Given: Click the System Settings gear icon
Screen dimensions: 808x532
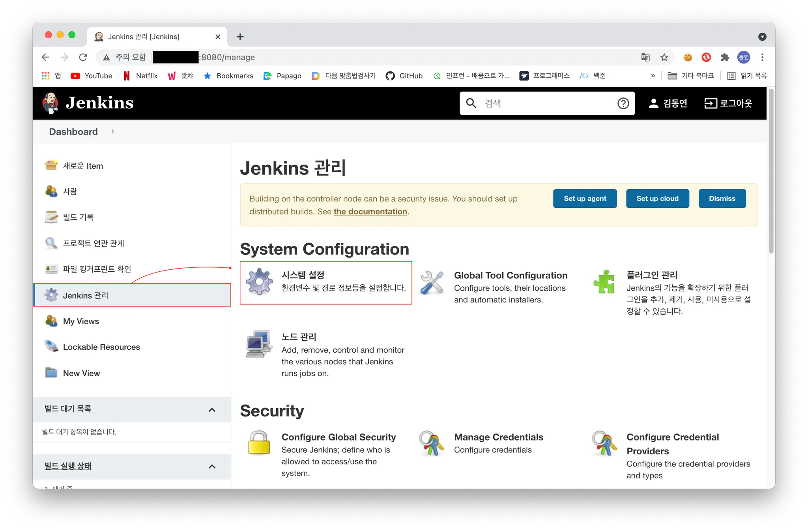Looking at the screenshot, I should [259, 282].
